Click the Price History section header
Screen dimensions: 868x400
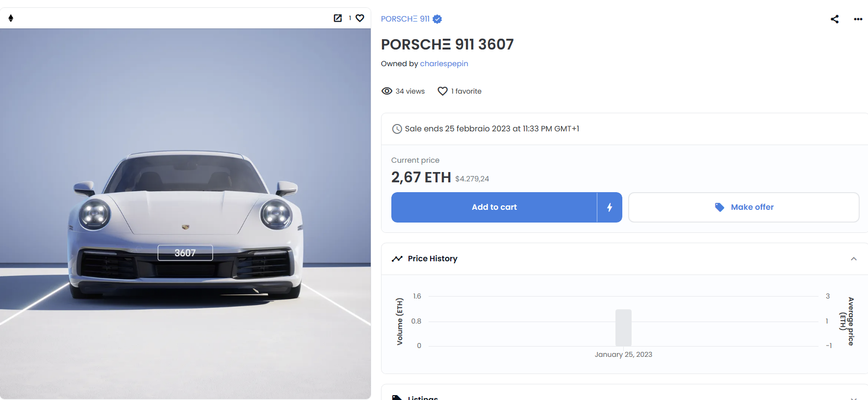pyautogui.click(x=432, y=258)
